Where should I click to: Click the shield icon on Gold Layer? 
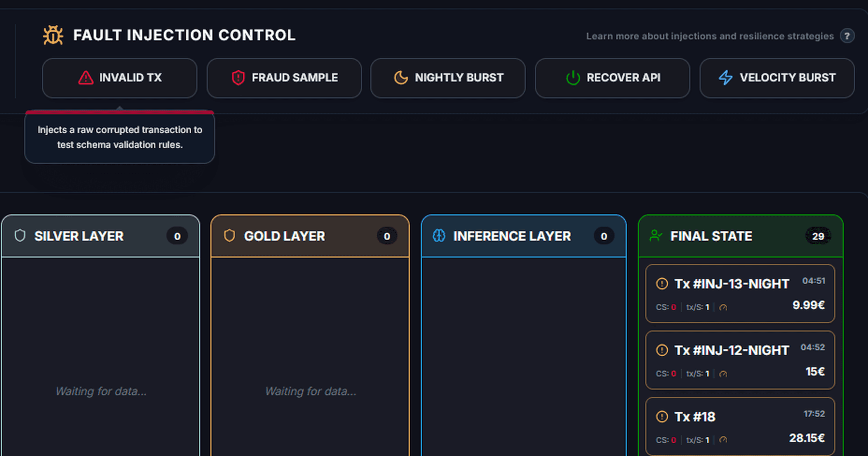230,235
